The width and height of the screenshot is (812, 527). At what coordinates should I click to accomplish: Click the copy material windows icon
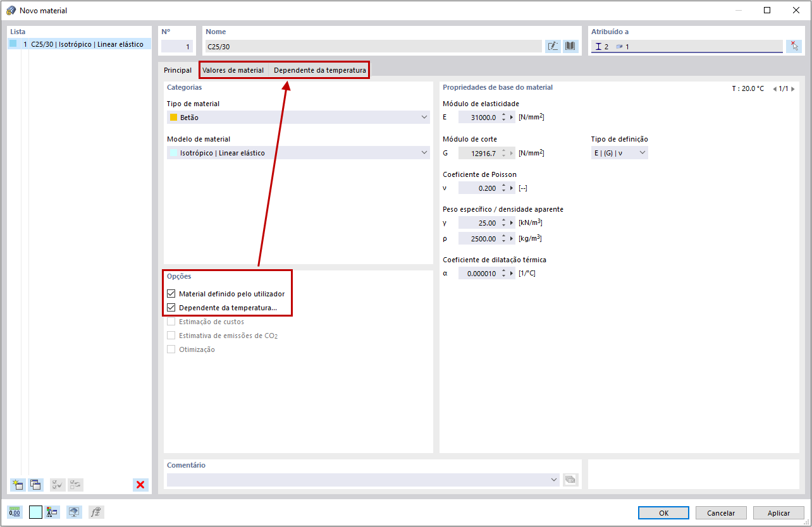35,485
